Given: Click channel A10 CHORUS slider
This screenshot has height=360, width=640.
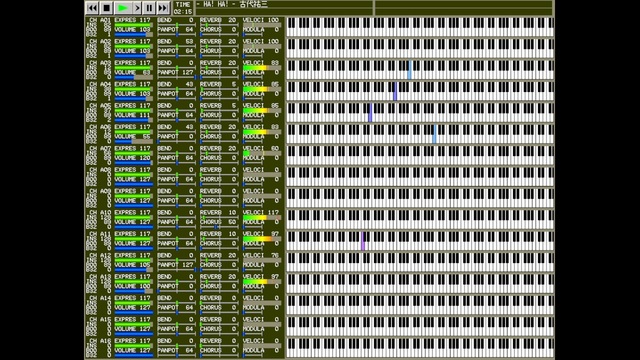Looking at the screenshot, I should tap(219, 227).
